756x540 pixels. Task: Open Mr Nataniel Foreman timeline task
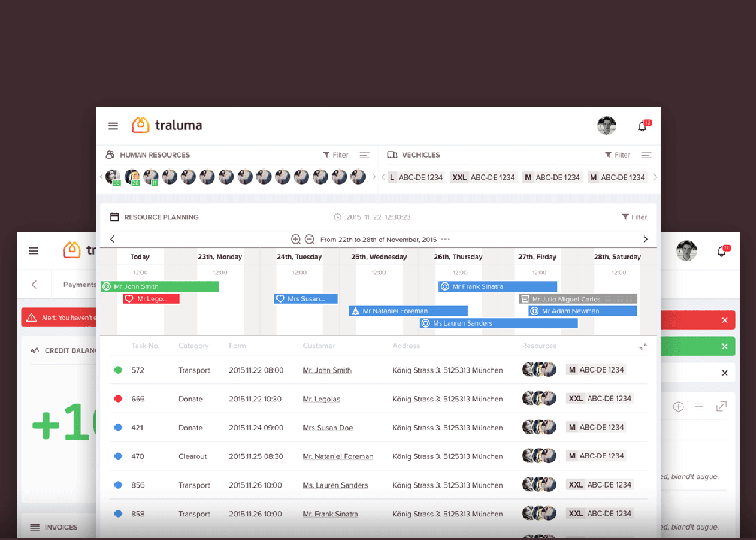click(408, 311)
